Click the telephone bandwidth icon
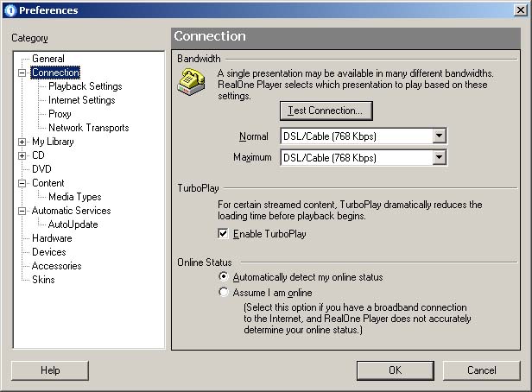 coord(191,83)
